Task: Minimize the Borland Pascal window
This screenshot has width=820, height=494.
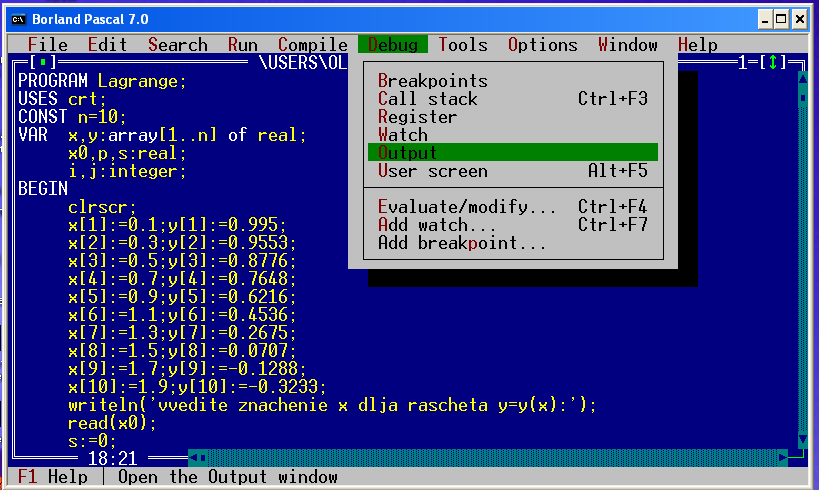Action: coord(765,20)
